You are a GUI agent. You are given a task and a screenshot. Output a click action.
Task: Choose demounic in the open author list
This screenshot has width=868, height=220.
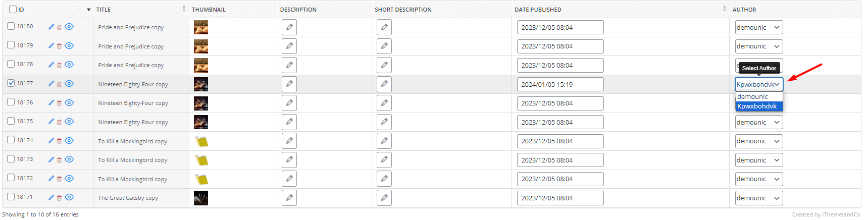(x=759, y=97)
